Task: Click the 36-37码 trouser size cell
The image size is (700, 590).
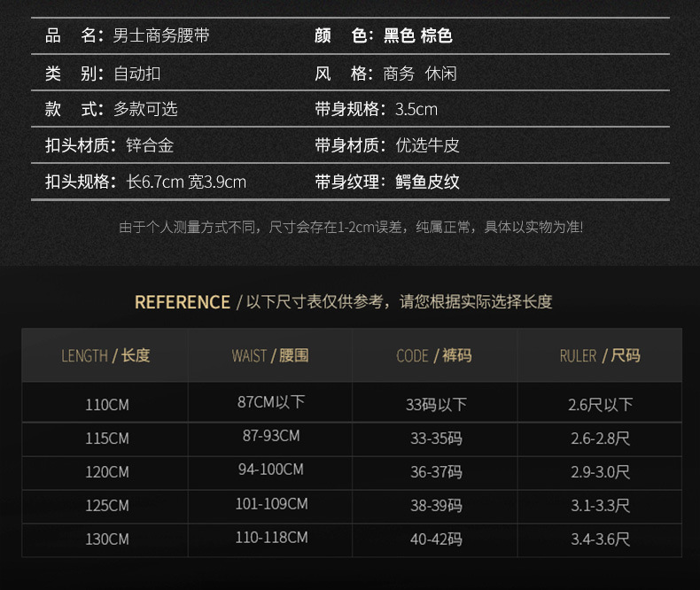Action: tap(436, 472)
